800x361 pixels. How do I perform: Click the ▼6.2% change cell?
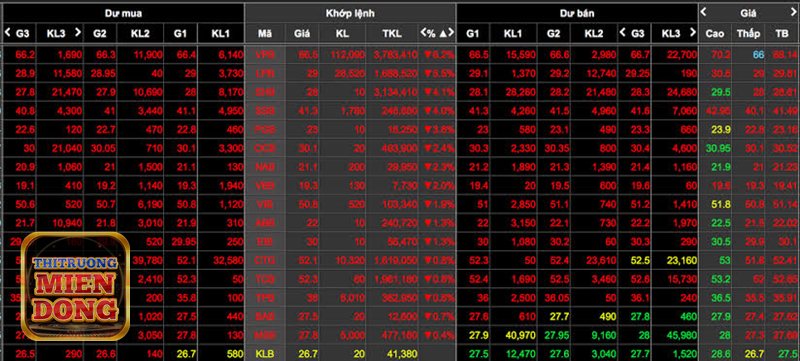(439, 55)
